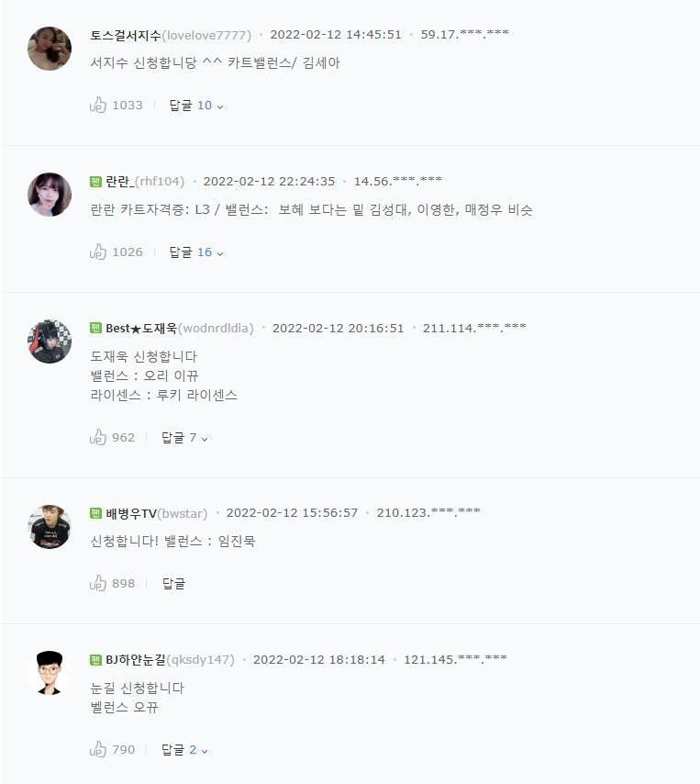Click the cartoon avatar of BJ하얀눈길

(x=50, y=673)
